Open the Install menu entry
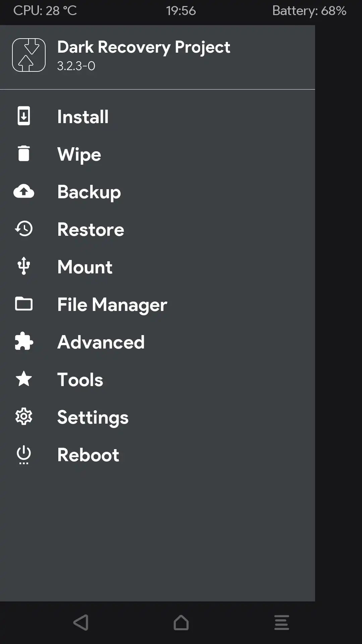This screenshot has height=644, width=362. click(83, 117)
